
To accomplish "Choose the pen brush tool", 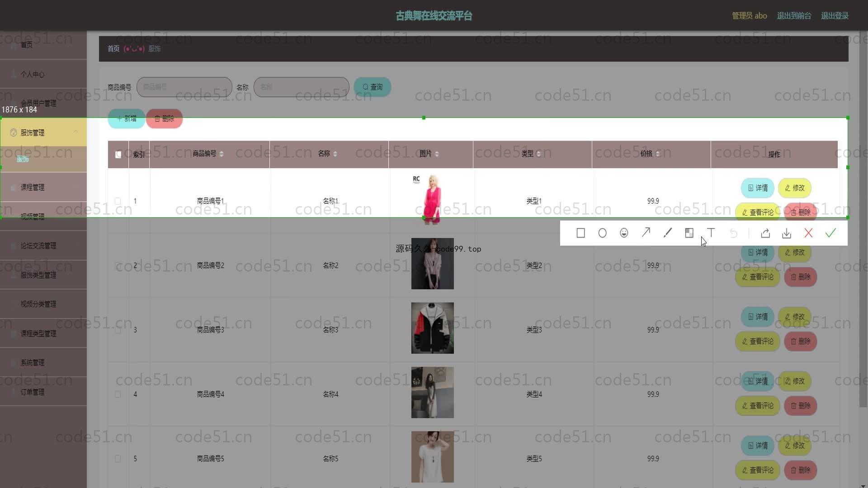I will [x=667, y=233].
